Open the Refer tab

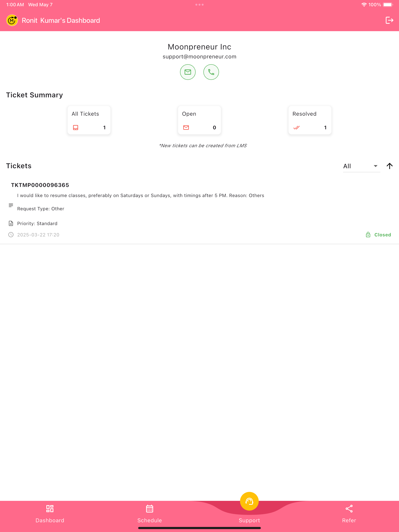(x=349, y=514)
